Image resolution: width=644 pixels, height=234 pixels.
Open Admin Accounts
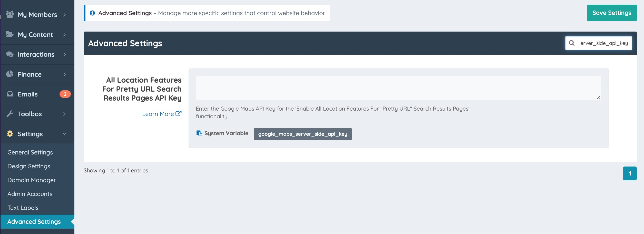point(30,194)
